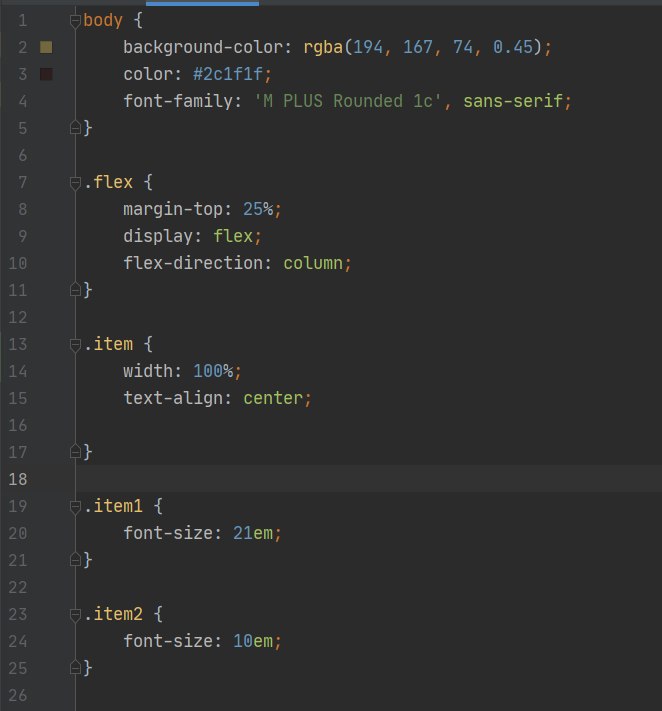
Task: Click the 'M PLUS Rounded 1c' font string
Action: [348, 101]
